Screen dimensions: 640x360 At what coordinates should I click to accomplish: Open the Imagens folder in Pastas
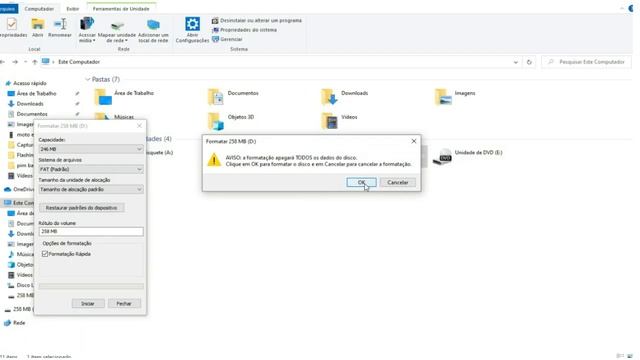(x=455, y=97)
